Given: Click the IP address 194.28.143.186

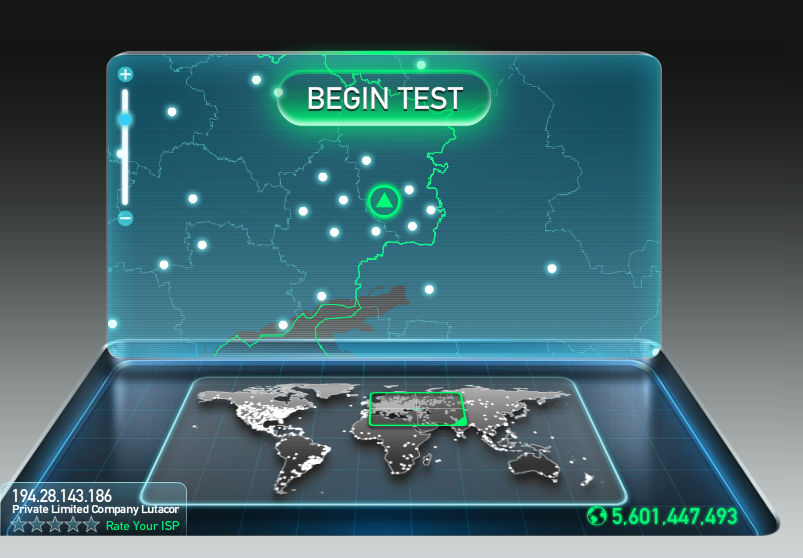Looking at the screenshot, I should [x=62, y=496].
